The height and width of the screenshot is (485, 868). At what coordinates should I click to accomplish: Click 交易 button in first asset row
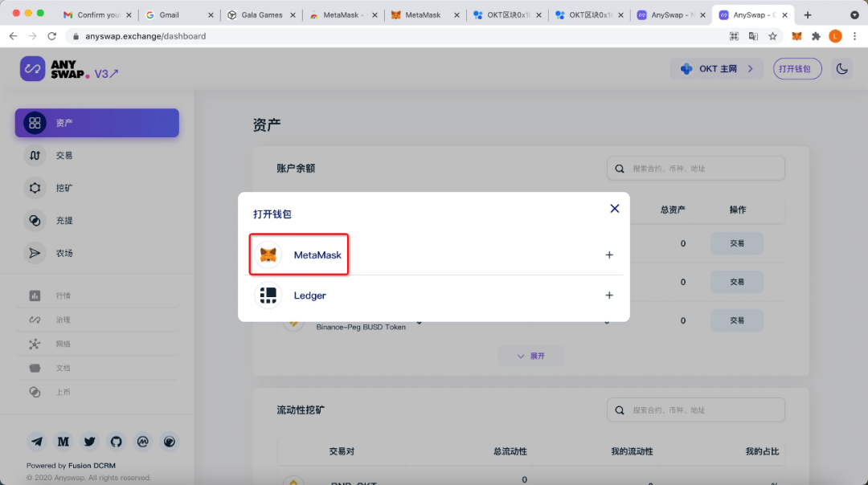point(737,243)
